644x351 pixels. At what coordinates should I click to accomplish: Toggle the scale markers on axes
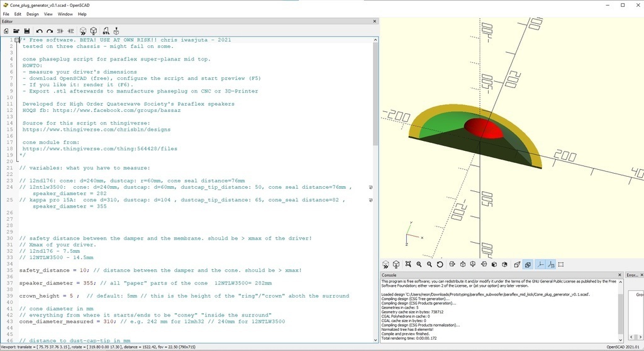[550, 265]
